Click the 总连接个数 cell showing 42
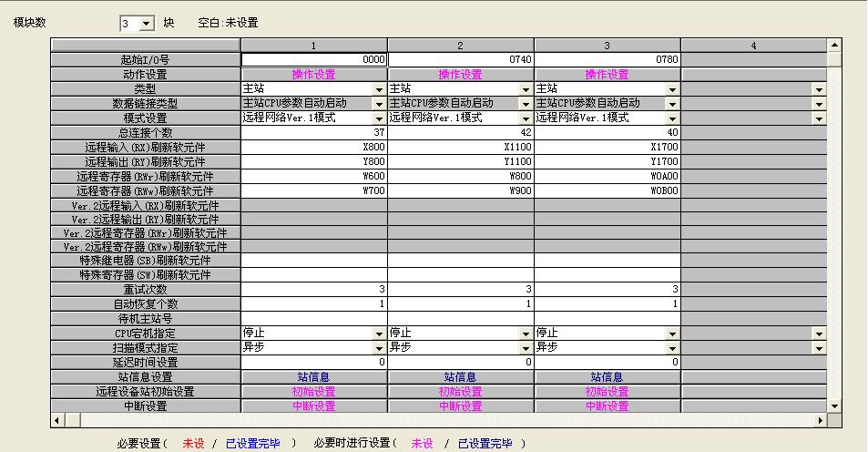 460,132
